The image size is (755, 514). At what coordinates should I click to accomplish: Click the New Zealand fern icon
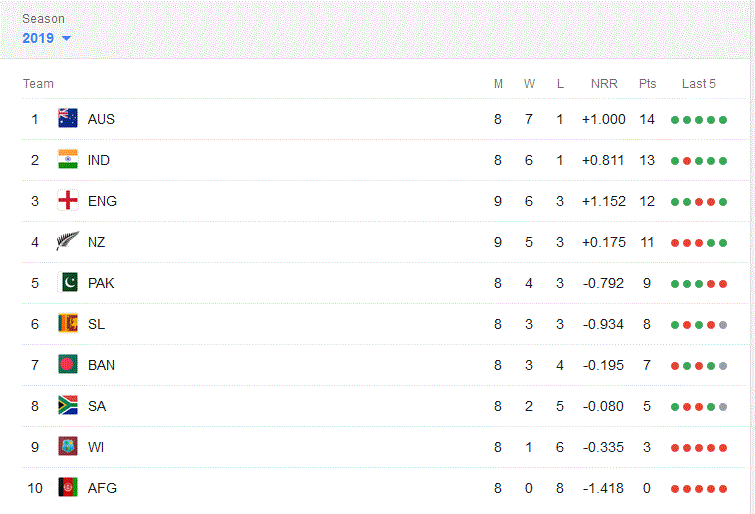(x=68, y=241)
